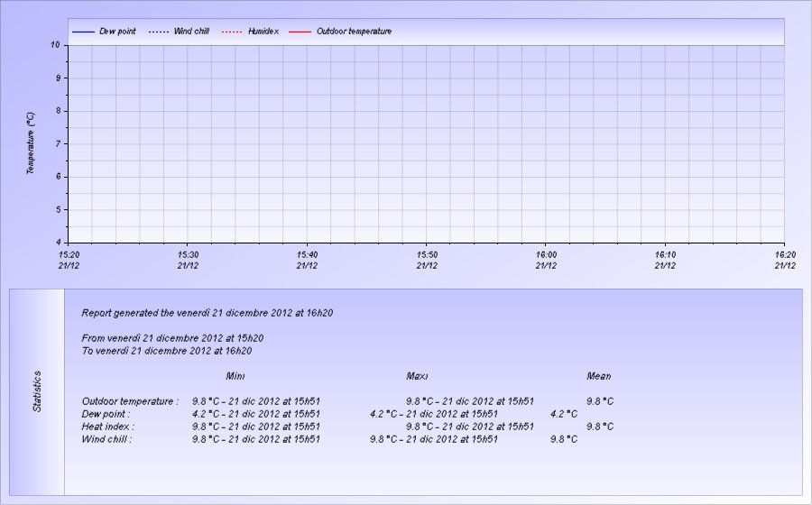The height and width of the screenshot is (505, 812).
Task: Click the 15:30 21/12 time axis label
Action: pyautogui.click(x=188, y=261)
